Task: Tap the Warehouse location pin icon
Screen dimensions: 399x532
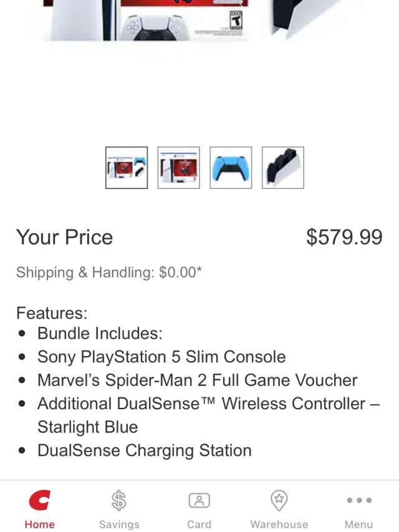Action: tap(279, 501)
